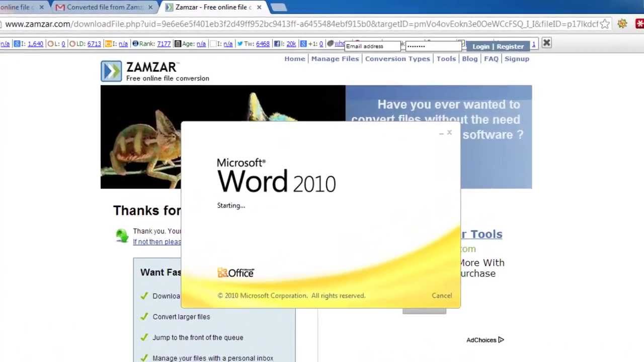This screenshot has height=362, width=644.
Task: Click the Google +1 icon in the SEO bar
Action: [303, 44]
